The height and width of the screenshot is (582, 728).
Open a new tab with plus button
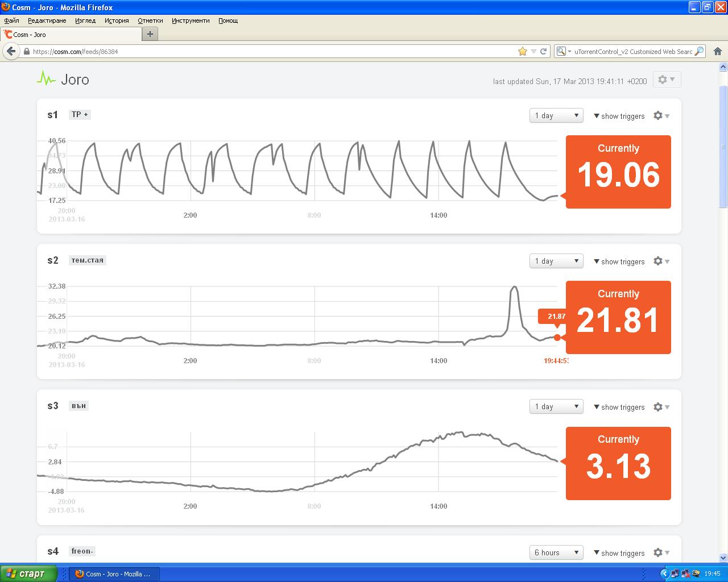150,34
